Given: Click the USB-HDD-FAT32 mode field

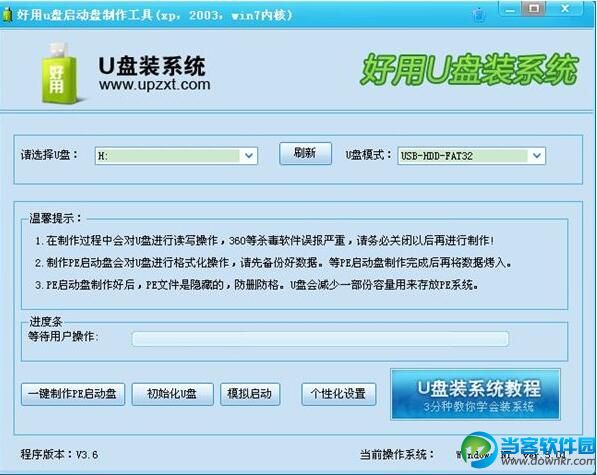Looking at the screenshot, I should click(x=471, y=156).
